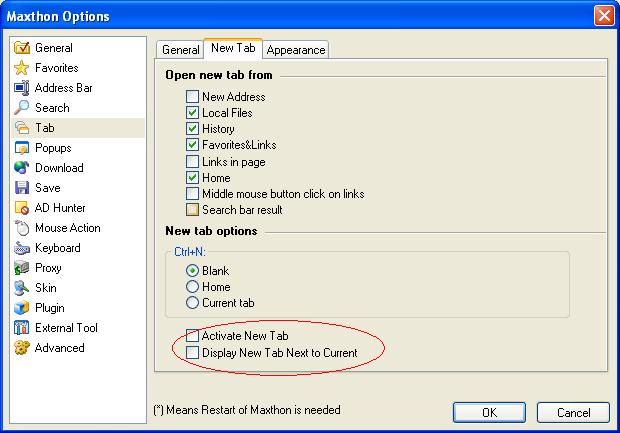Screen dimensions: 620x433
Task: Close the Maxthon Options dialog
Action: (x=604, y=16)
